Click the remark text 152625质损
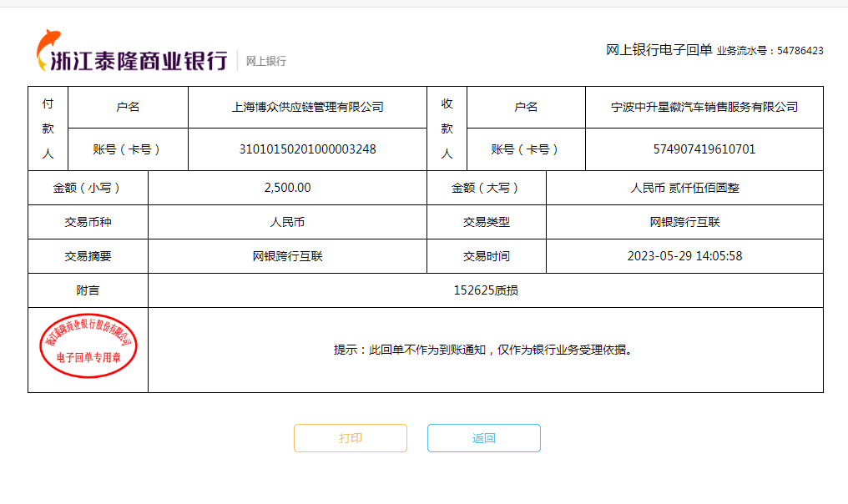848x504 pixels. [485, 290]
